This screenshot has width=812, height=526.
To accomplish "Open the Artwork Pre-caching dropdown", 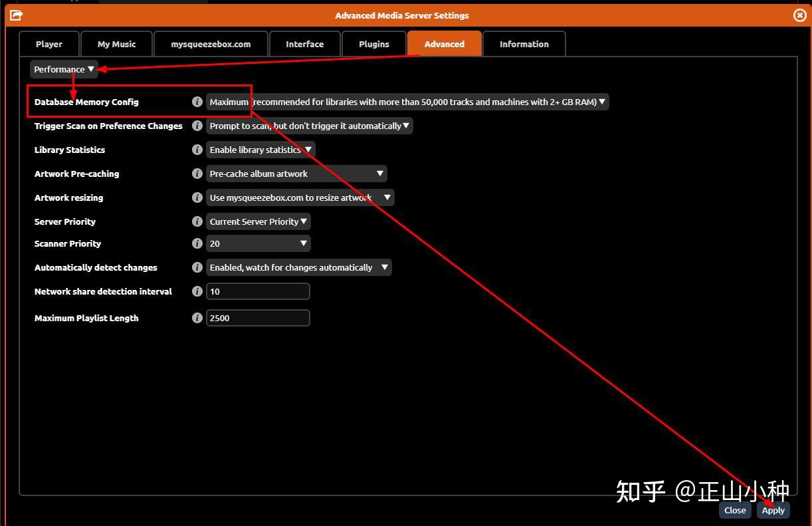I will point(296,174).
